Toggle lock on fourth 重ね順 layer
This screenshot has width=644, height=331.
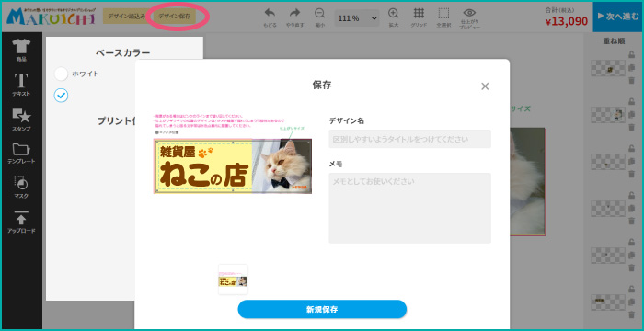coord(631,196)
